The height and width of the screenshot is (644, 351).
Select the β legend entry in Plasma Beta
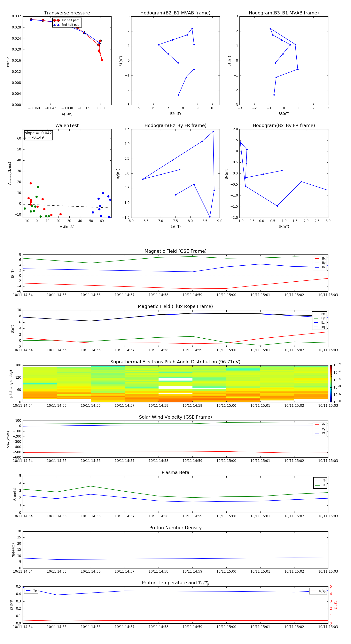320,485
